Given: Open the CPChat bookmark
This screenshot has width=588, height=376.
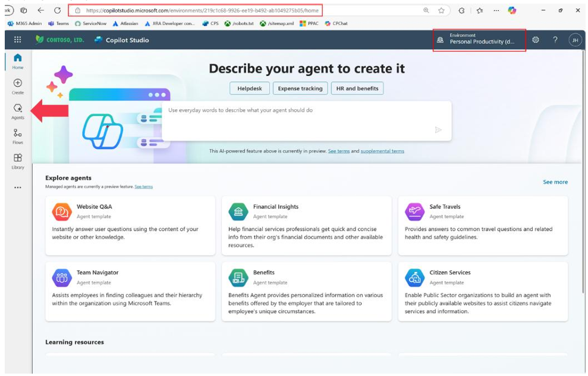Looking at the screenshot, I should (x=336, y=23).
